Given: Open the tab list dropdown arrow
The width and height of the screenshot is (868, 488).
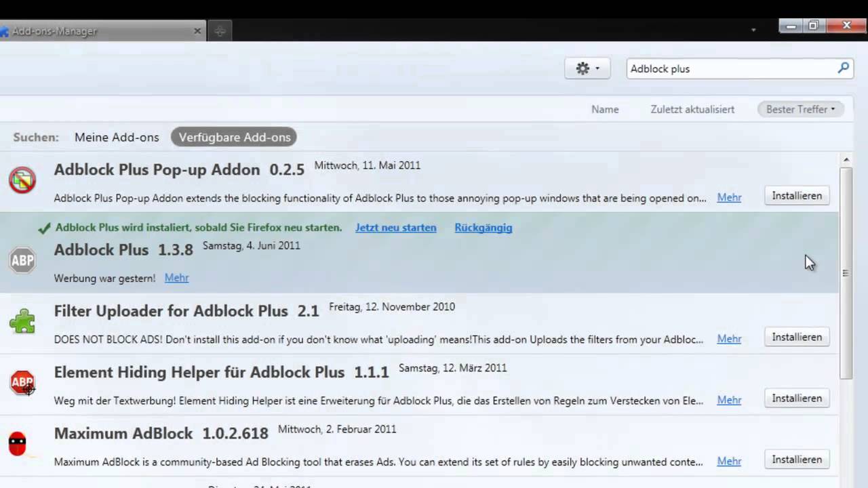Looking at the screenshot, I should 753,30.
